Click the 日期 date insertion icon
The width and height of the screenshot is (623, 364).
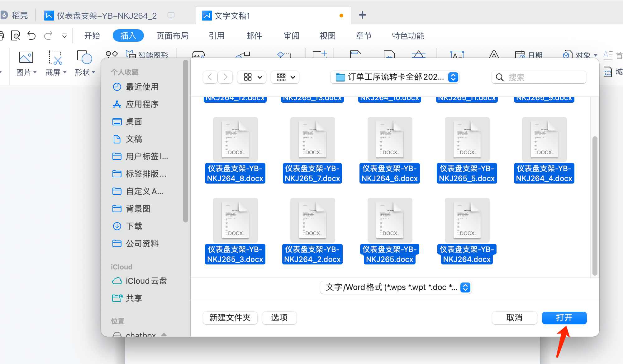[530, 55]
